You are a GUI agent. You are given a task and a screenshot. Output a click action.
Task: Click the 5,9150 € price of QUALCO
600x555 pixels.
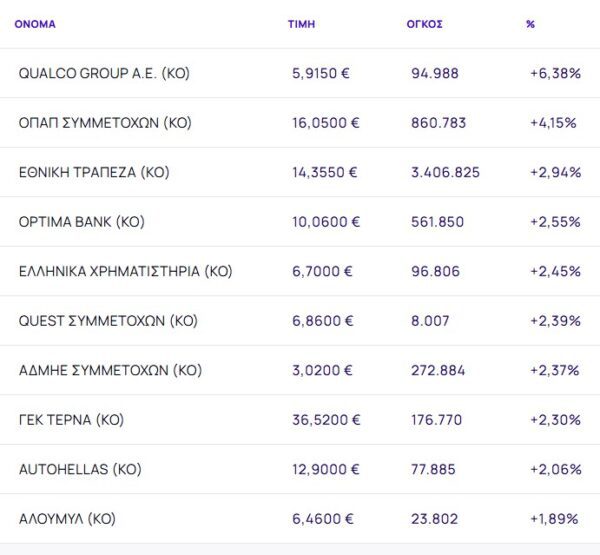(322, 73)
